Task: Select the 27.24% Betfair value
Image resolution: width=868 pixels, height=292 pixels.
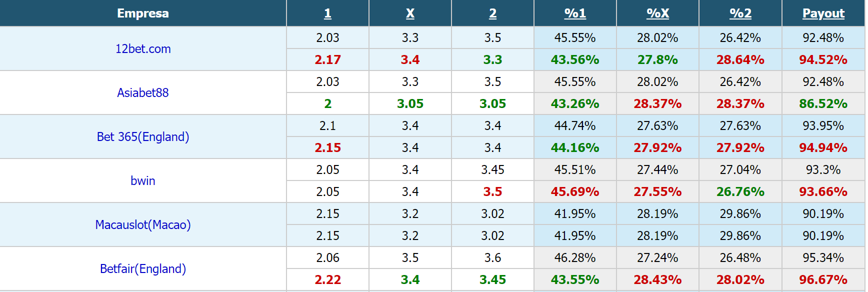Action: (657, 257)
